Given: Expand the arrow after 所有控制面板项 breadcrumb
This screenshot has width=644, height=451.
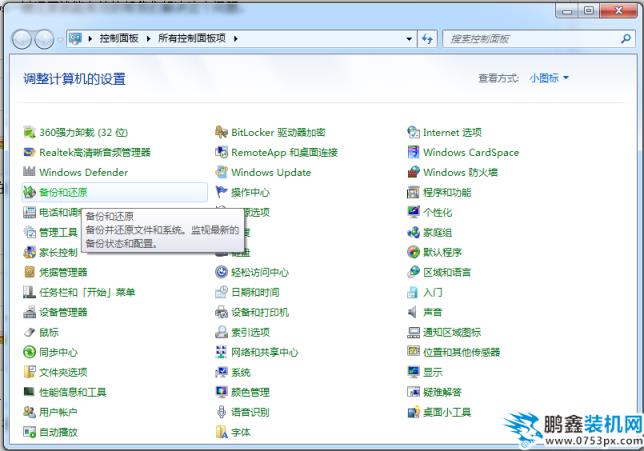Looking at the screenshot, I should [x=236, y=39].
